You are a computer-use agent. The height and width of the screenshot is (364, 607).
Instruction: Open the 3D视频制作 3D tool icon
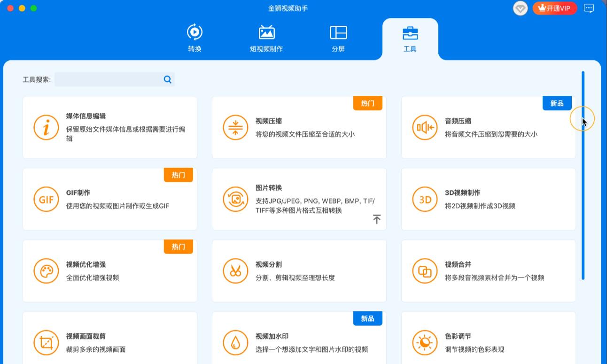click(425, 199)
